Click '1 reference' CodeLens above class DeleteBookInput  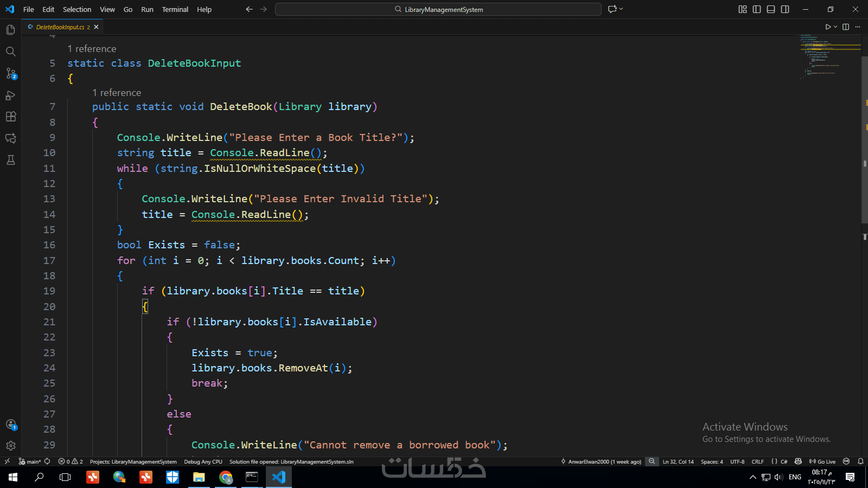(x=92, y=49)
